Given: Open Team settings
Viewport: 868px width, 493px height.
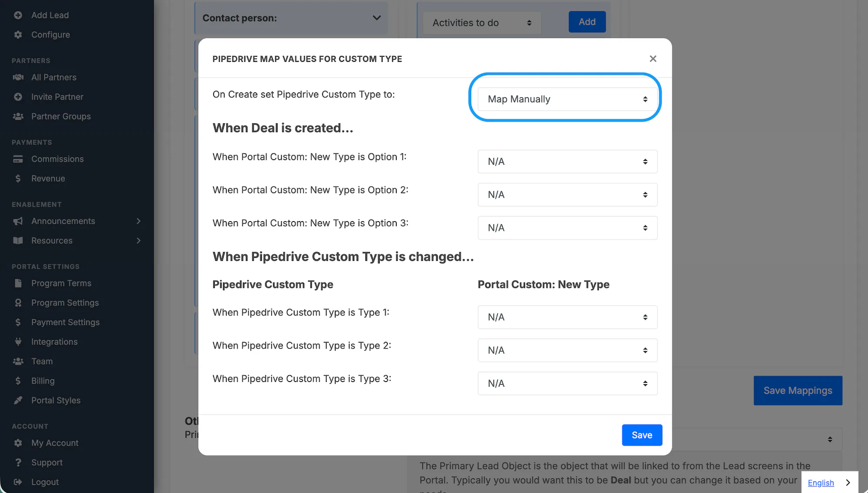Looking at the screenshot, I should tap(42, 361).
